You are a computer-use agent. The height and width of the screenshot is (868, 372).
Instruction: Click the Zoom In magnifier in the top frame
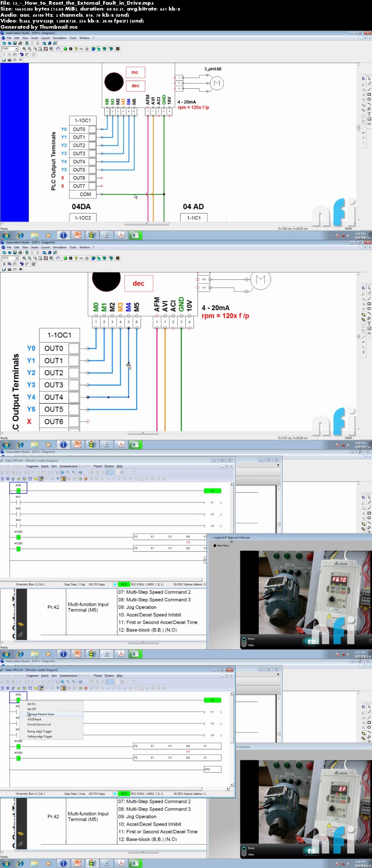pos(24,49)
